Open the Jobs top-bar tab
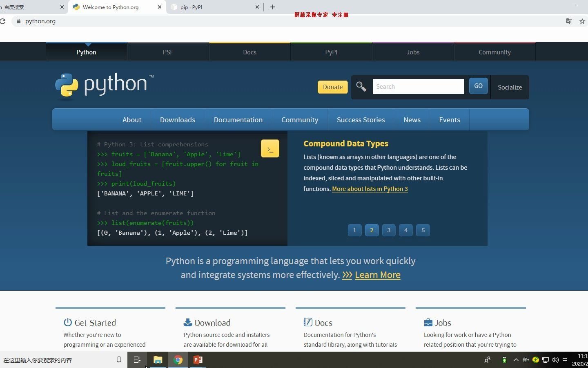 413,52
